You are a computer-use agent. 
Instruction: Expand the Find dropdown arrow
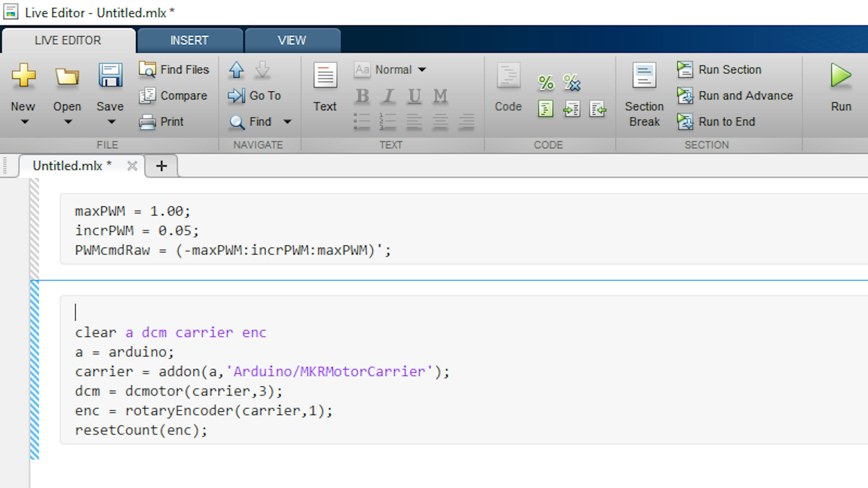coord(287,122)
